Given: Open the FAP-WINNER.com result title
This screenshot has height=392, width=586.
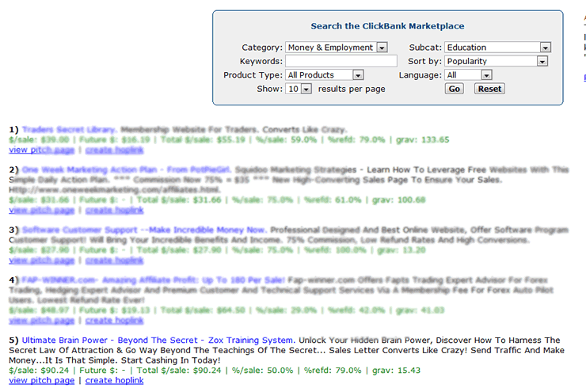Looking at the screenshot, I should pyautogui.click(x=154, y=280).
